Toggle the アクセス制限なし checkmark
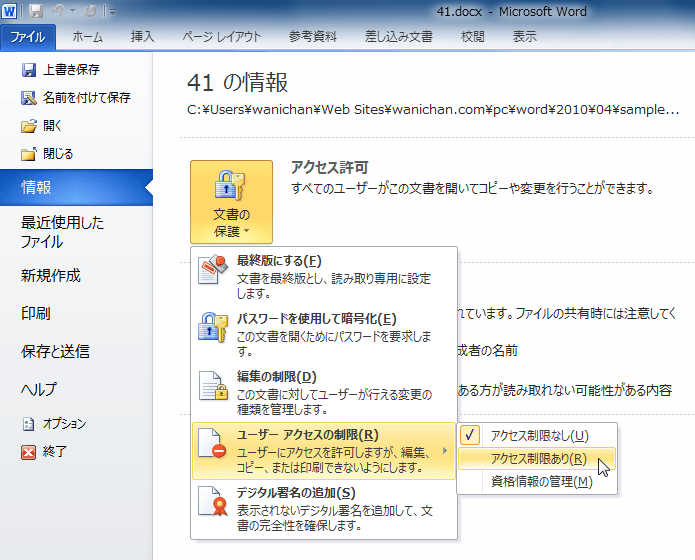 [x=470, y=435]
